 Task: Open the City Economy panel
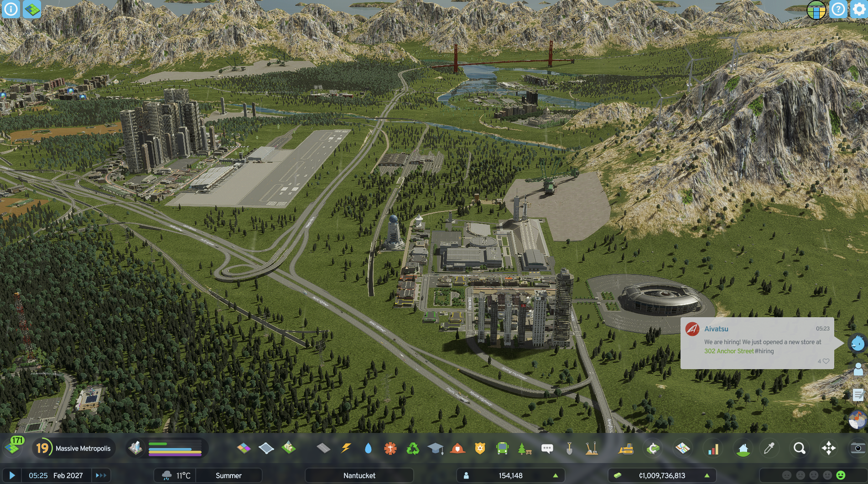point(653,448)
